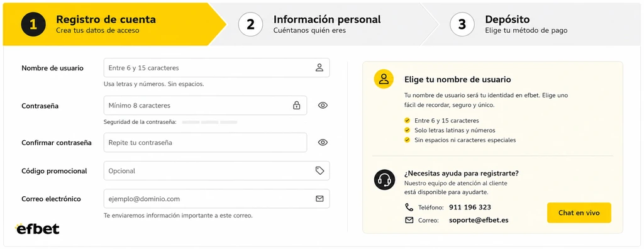Image resolution: width=644 pixels, height=249 pixels.
Task: Click the '¿Necesitas ayuda para registrarte?' heading
Action: click(x=461, y=174)
